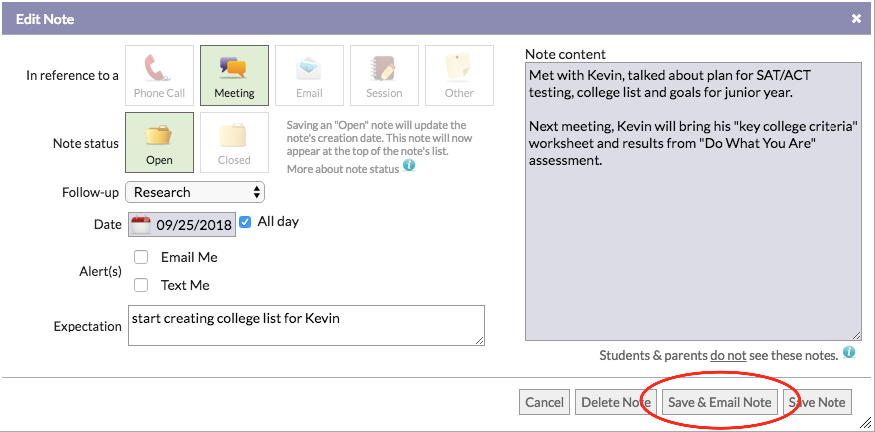
Task: Click the Save Note button
Action: pyautogui.click(x=818, y=402)
